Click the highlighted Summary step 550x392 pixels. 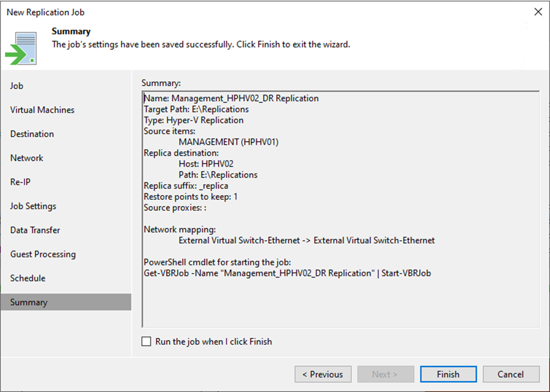tap(29, 302)
